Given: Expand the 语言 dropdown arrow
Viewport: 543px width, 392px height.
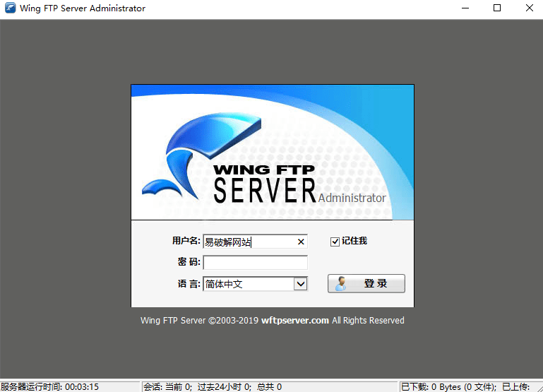Looking at the screenshot, I should tap(301, 284).
